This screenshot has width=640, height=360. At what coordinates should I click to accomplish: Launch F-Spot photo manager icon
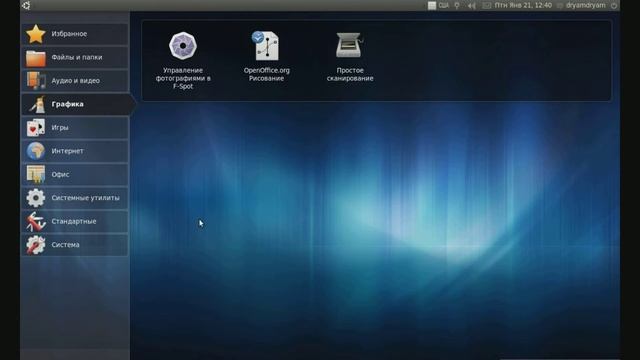tap(183, 46)
